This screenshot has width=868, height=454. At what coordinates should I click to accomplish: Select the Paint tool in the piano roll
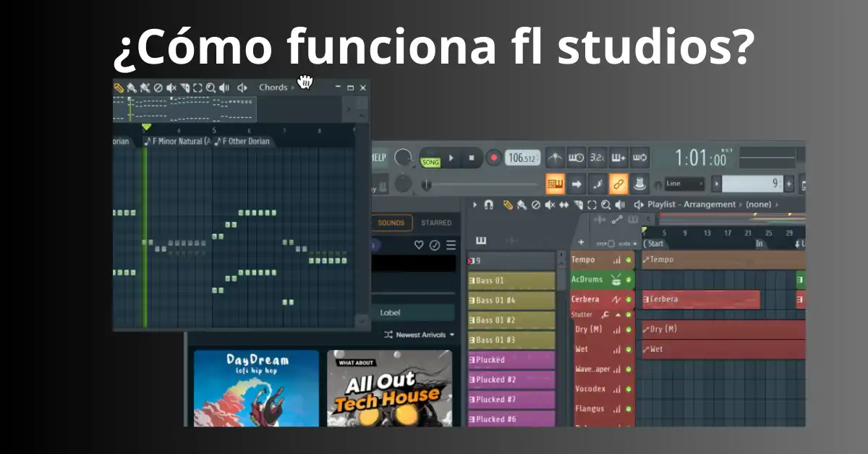pos(131,87)
